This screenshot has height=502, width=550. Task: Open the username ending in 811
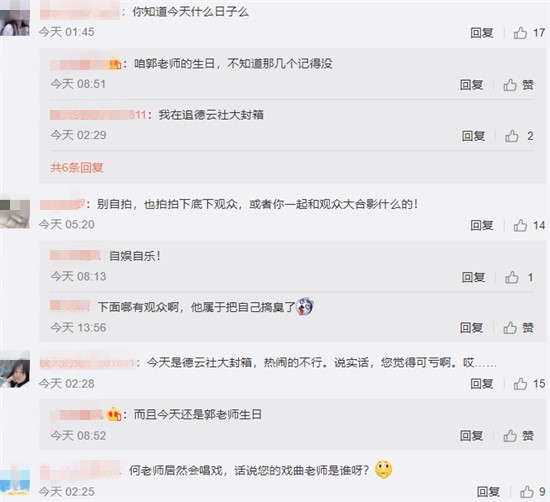(98, 115)
